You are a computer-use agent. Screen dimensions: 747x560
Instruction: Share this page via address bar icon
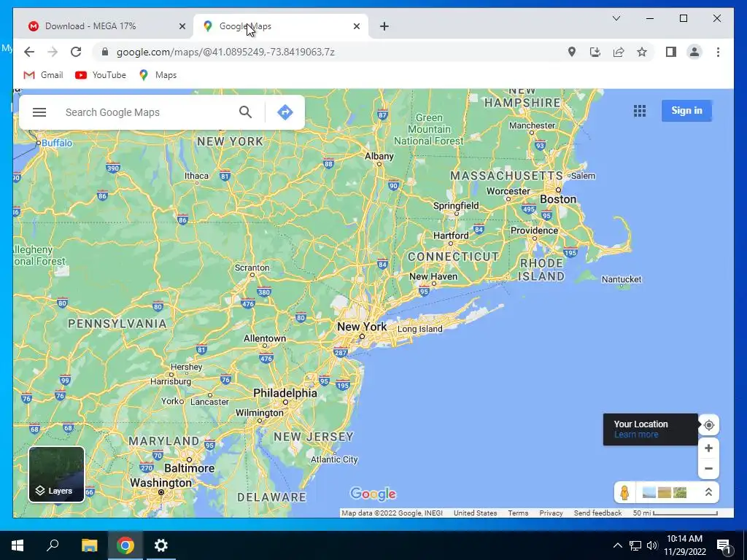pos(619,52)
